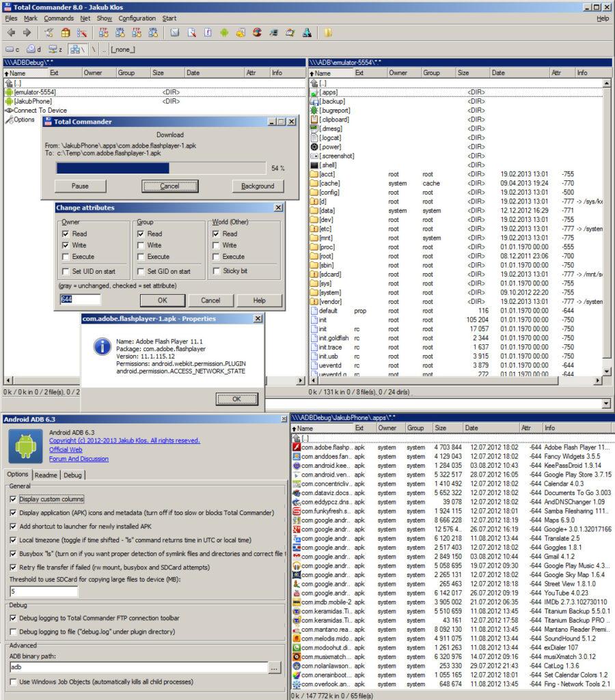
Task: Open command line history dropdown arrow
Action: point(606,404)
